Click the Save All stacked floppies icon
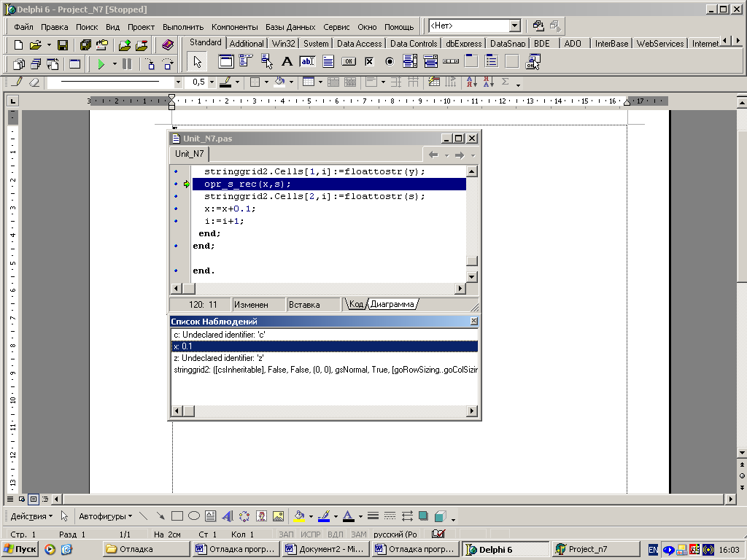The height and width of the screenshot is (560, 747). tap(85, 45)
